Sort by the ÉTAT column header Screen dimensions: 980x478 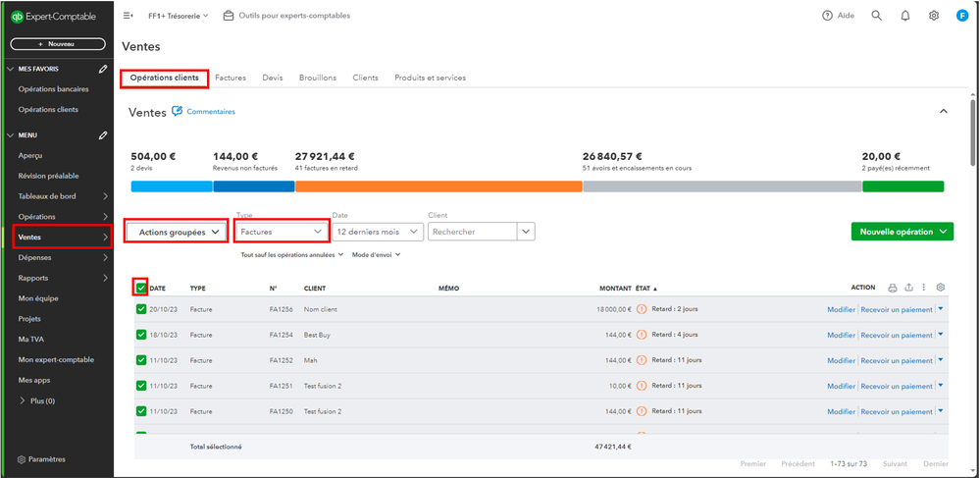(646, 289)
